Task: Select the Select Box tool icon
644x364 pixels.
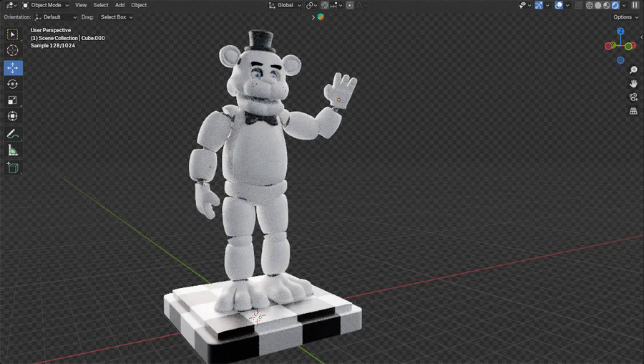Action: tap(13, 34)
